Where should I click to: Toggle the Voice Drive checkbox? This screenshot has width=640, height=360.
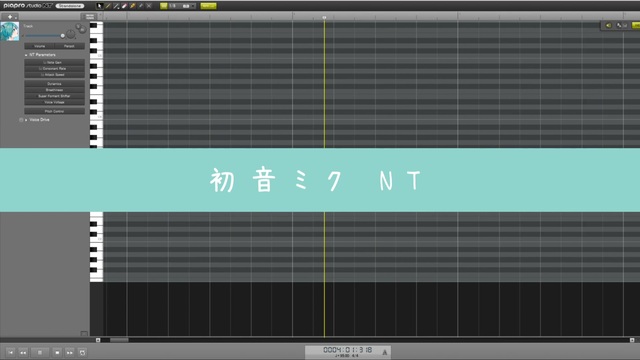(x=21, y=120)
